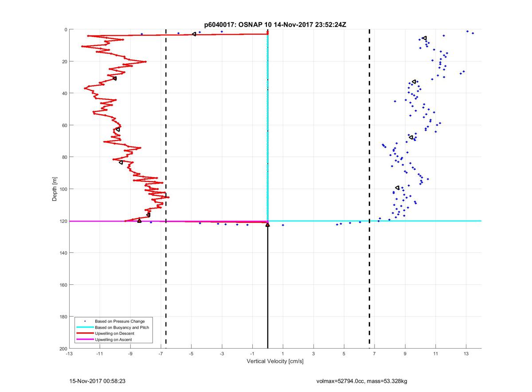532x392 pixels.
Task: Select the 'Vertical Velocity [cm/s]' x-axis label
Action: coord(275,361)
